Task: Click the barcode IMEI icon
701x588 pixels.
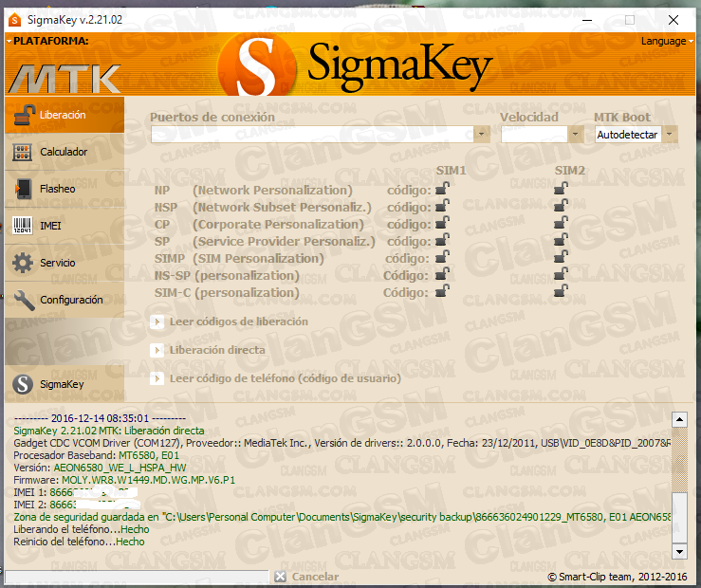Action: click(x=23, y=226)
